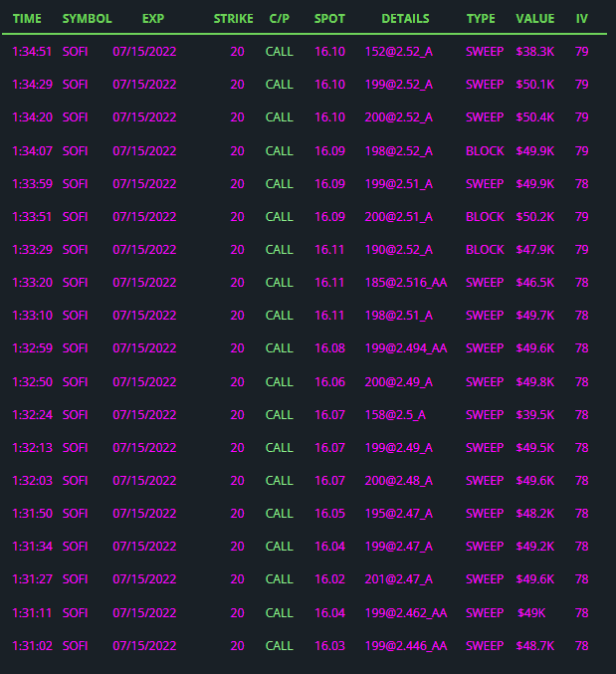Click the 16.02 spot price cell

pyautogui.click(x=330, y=579)
